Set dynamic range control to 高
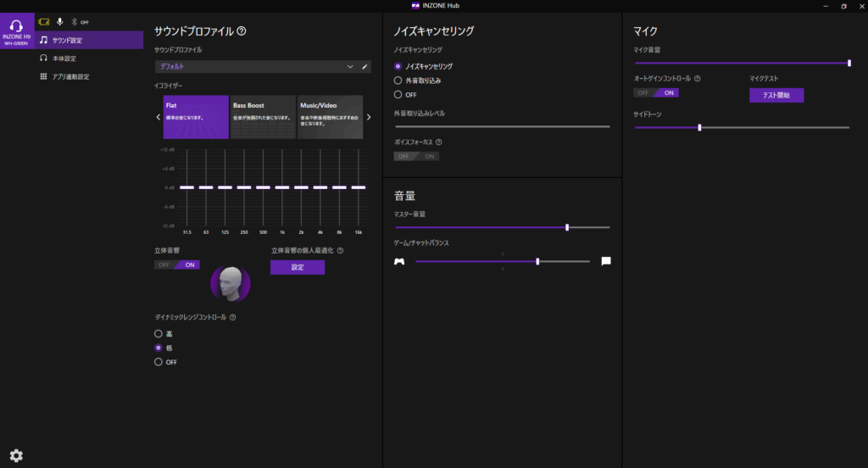 tap(159, 334)
